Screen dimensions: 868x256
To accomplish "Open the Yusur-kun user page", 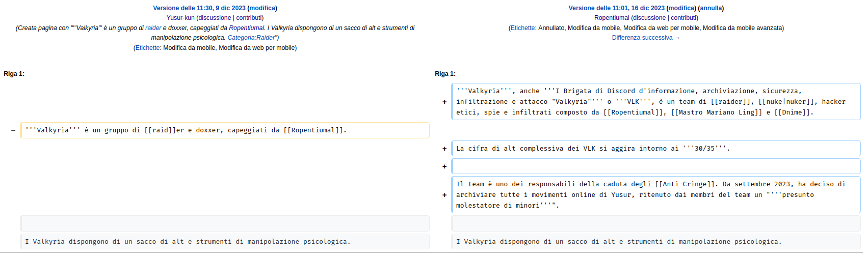I will pyautogui.click(x=180, y=18).
